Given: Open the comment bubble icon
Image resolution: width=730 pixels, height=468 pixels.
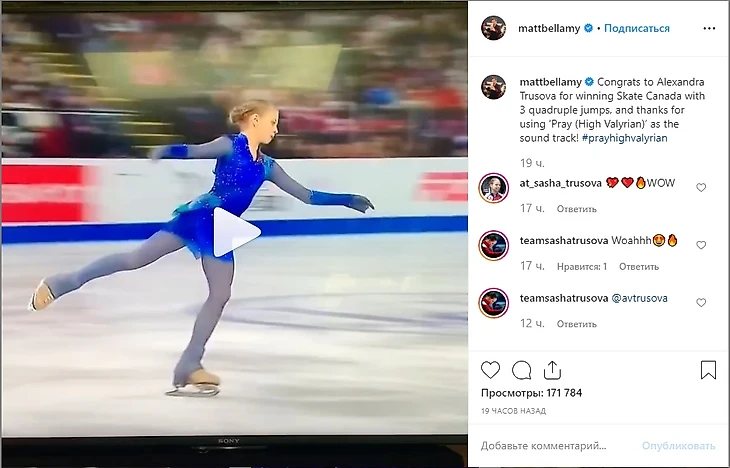Looking at the screenshot, I should click(x=521, y=371).
